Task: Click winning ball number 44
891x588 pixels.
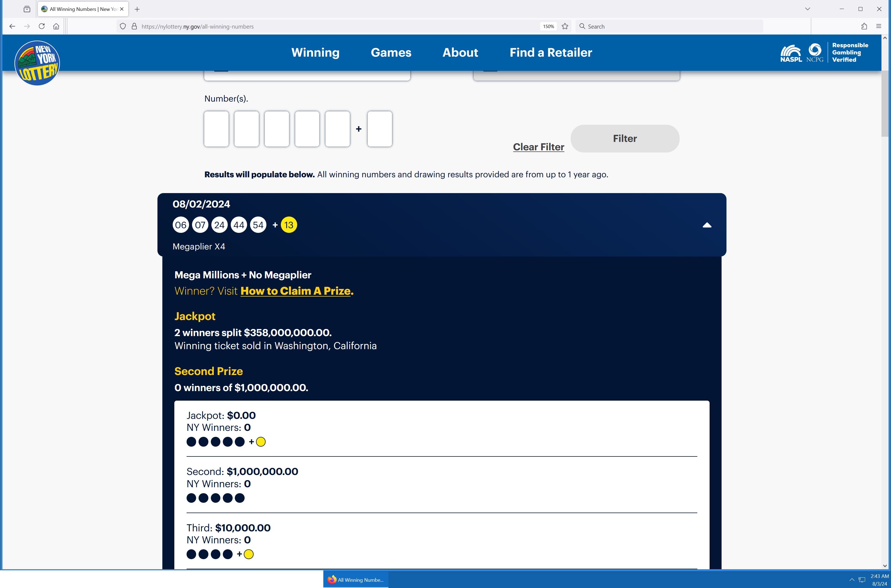Action: pos(239,225)
